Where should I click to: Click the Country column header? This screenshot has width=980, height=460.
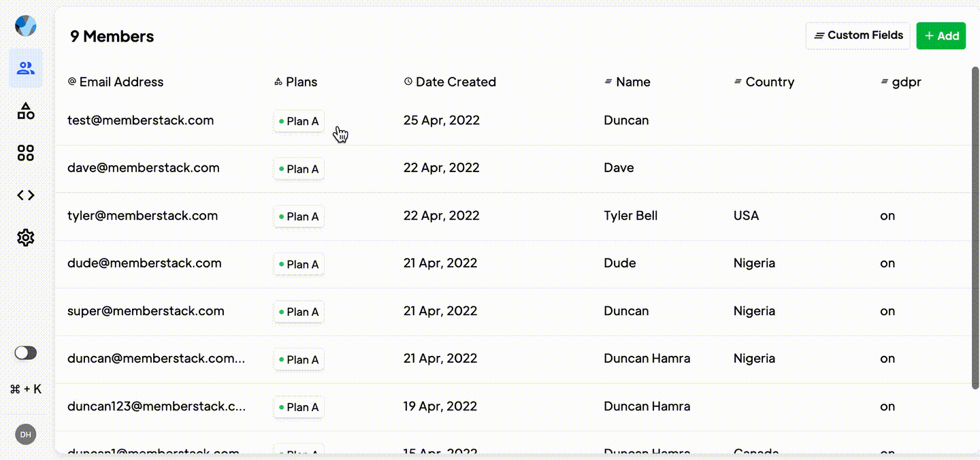coord(764,82)
